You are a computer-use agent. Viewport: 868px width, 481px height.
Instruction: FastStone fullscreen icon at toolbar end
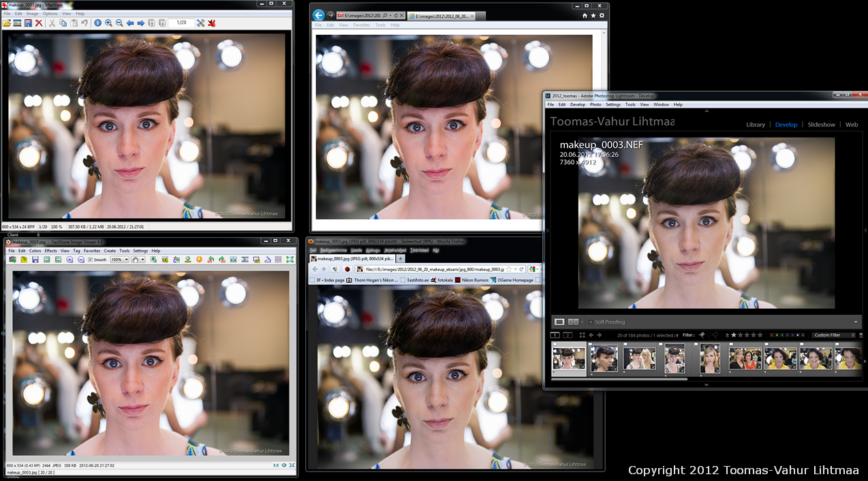pyautogui.click(x=290, y=260)
